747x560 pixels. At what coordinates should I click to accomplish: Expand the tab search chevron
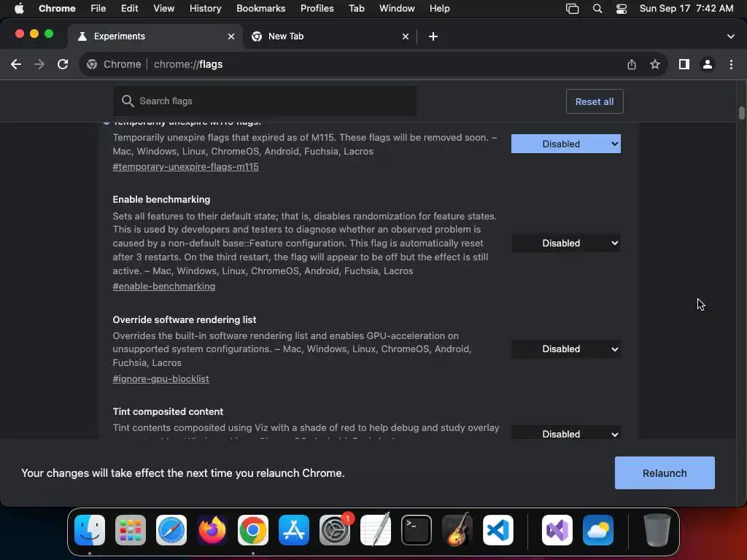[x=731, y=36]
